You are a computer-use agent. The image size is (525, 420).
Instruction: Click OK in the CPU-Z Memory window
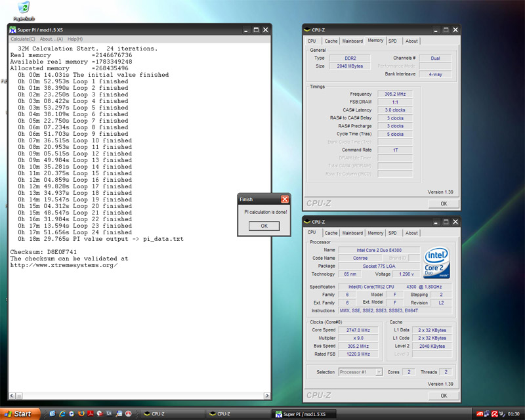pyautogui.click(x=444, y=203)
